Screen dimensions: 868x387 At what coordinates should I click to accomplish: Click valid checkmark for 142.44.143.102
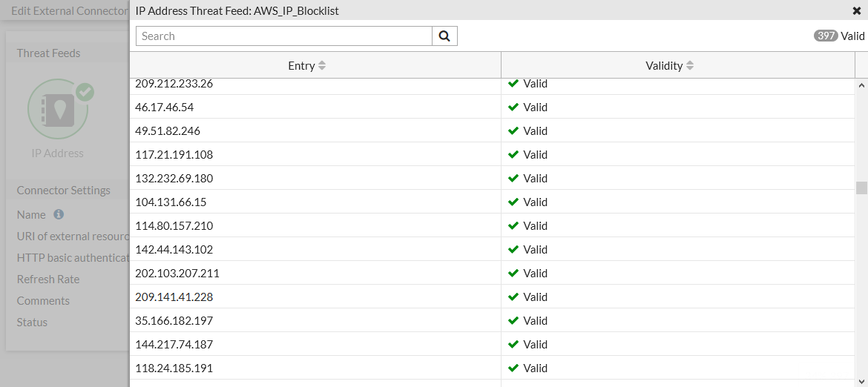(513, 250)
